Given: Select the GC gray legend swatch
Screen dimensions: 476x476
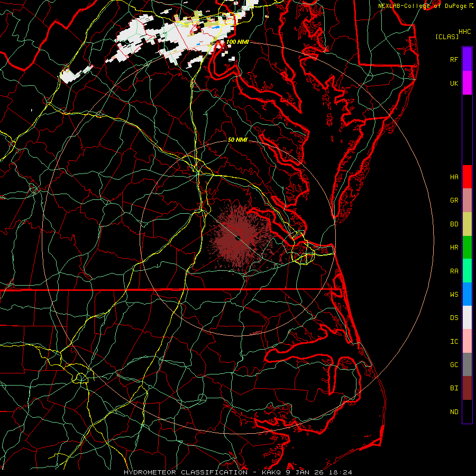Looking at the screenshot, I should tap(467, 364).
